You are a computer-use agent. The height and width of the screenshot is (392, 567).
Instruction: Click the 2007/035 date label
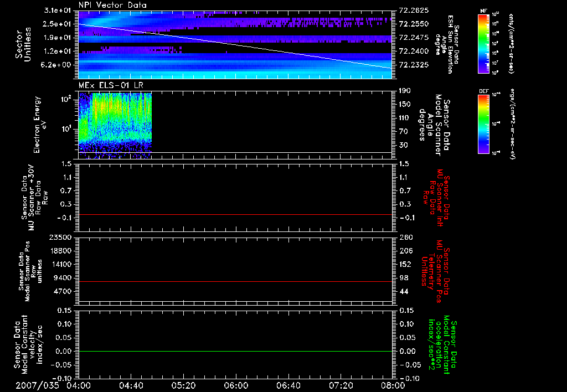pos(37,385)
